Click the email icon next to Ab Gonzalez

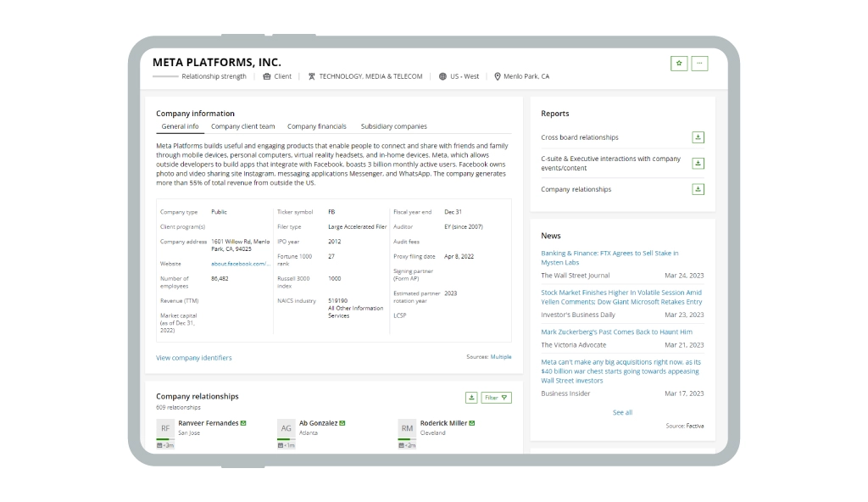[x=342, y=423]
